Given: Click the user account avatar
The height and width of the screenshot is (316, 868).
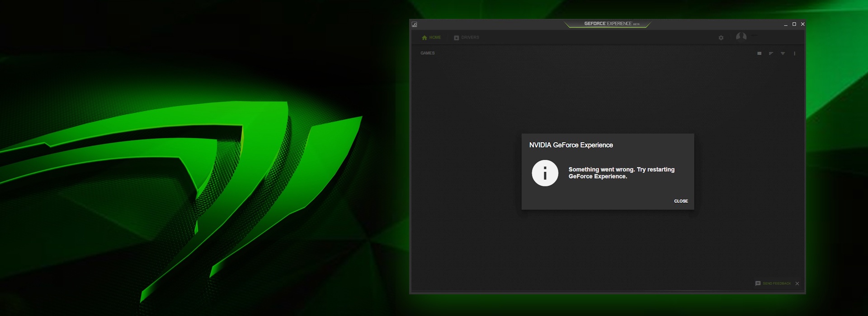Looking at the screenshot, I should pos(741,37).
